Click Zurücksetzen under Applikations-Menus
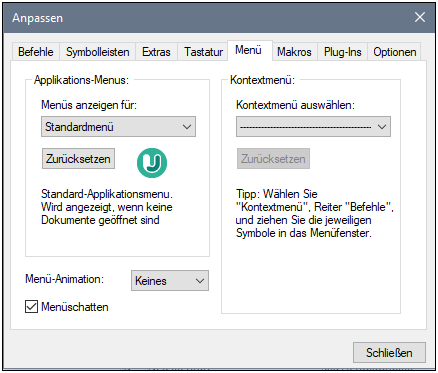This screenshot has height=373, width=438. (x=78, y=159)
